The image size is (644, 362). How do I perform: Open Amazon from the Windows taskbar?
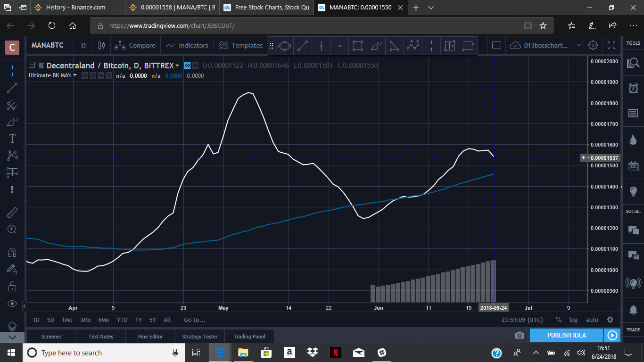tap(289, 353)
